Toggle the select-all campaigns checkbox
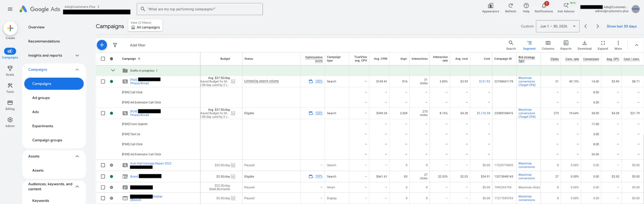The image size is (644, 204). click(103, 59)
